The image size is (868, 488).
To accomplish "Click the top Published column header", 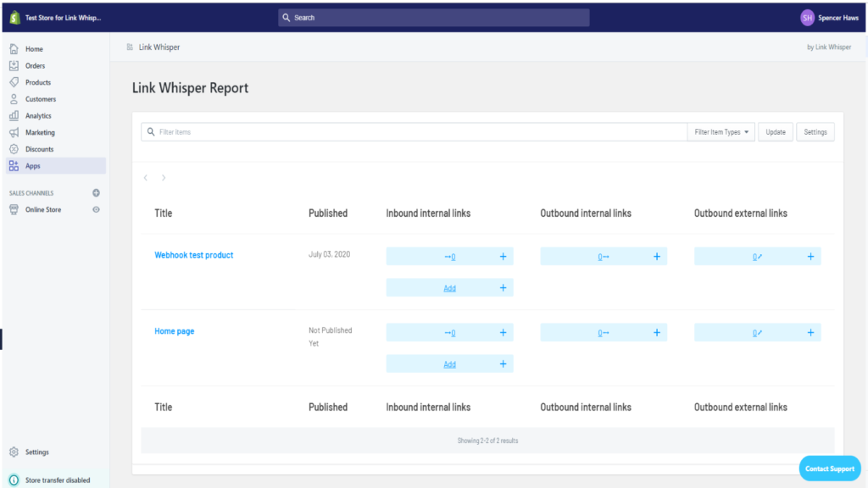I will [x=328, y=213].
